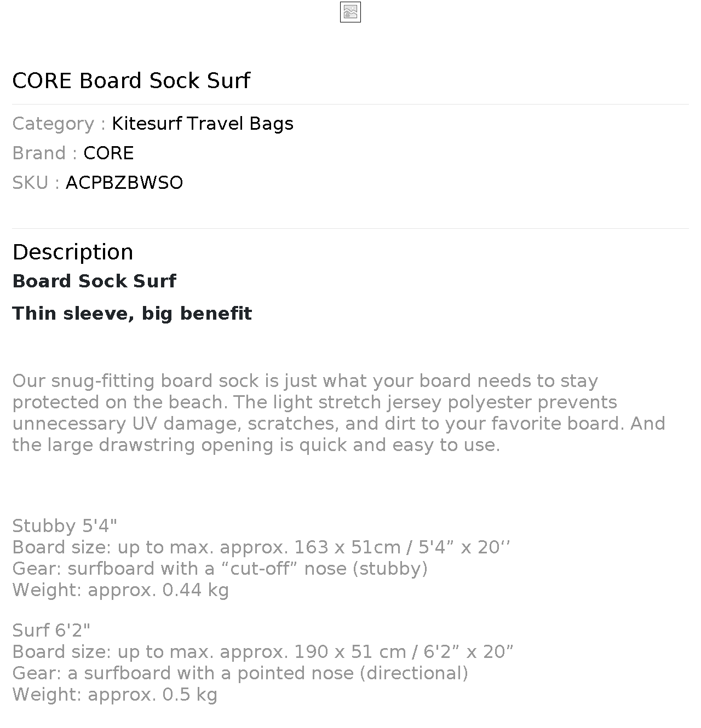Click the cut-off nose gear line
The width and height of the screenshot is (701, 728).
coord(220,569)
